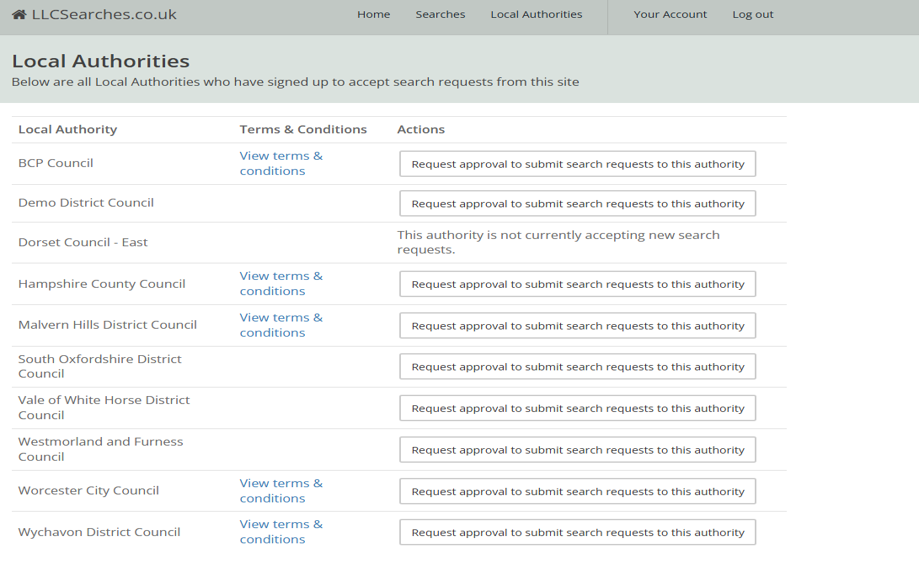The image size is (919, 573).
Task: Select the Worcester City Council name cell
Action: click(x=89, y=491)
